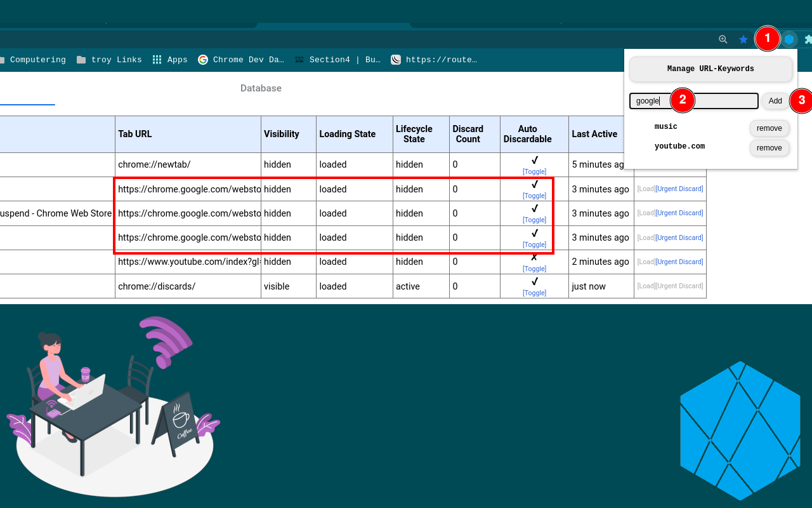The image size is (812, 508).
Task: Click the Extensions puzzle piece icon
Action: [808, 39]
